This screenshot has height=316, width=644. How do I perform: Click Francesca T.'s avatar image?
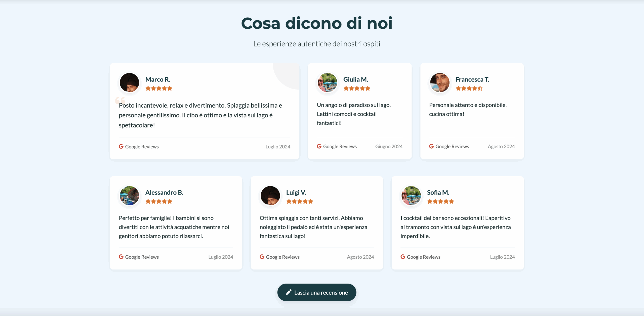tap(439, 82)
